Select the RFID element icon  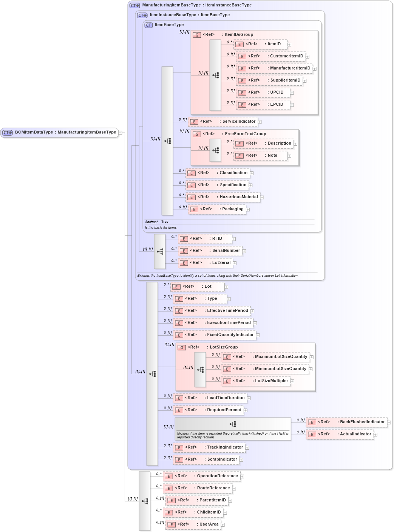click(183, 238)
